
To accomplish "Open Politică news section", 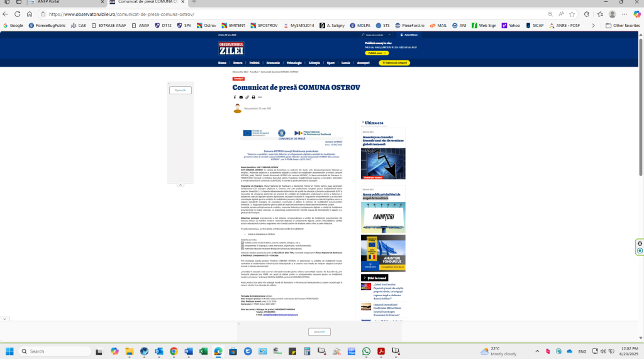I will pos(254,63).
